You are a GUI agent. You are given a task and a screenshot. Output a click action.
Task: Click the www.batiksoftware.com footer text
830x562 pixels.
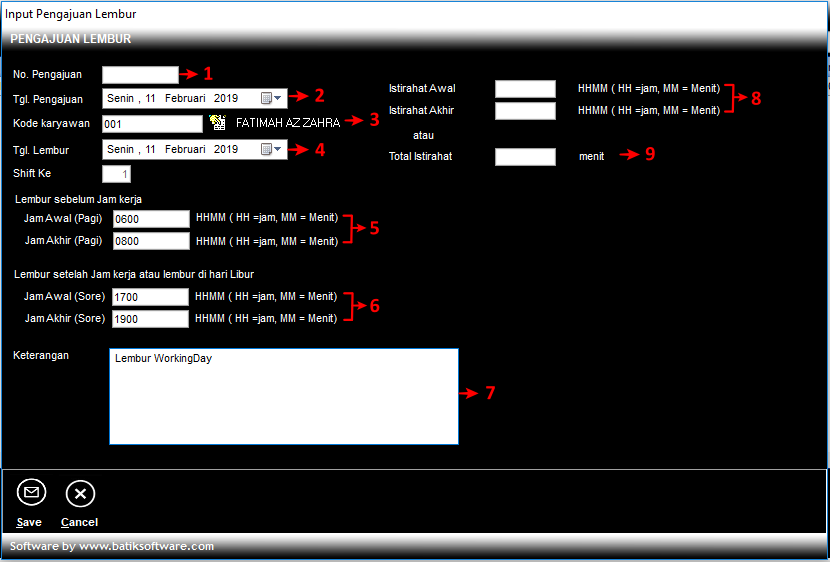pyautogui.click(x=146, y=546)
